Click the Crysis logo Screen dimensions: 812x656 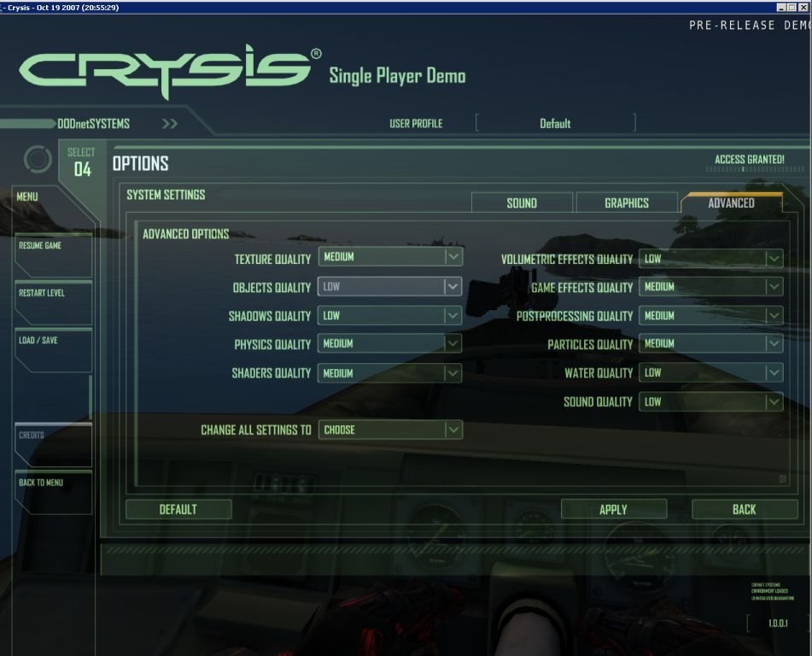171,72
